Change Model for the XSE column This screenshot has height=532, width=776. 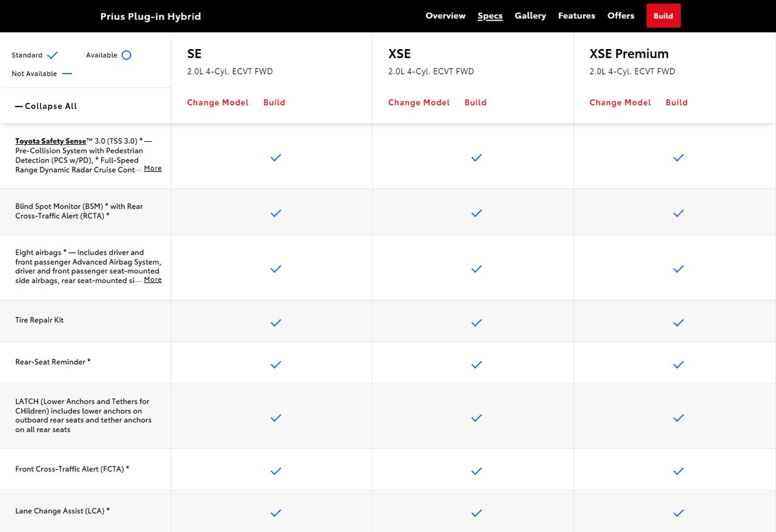[419, 102]
